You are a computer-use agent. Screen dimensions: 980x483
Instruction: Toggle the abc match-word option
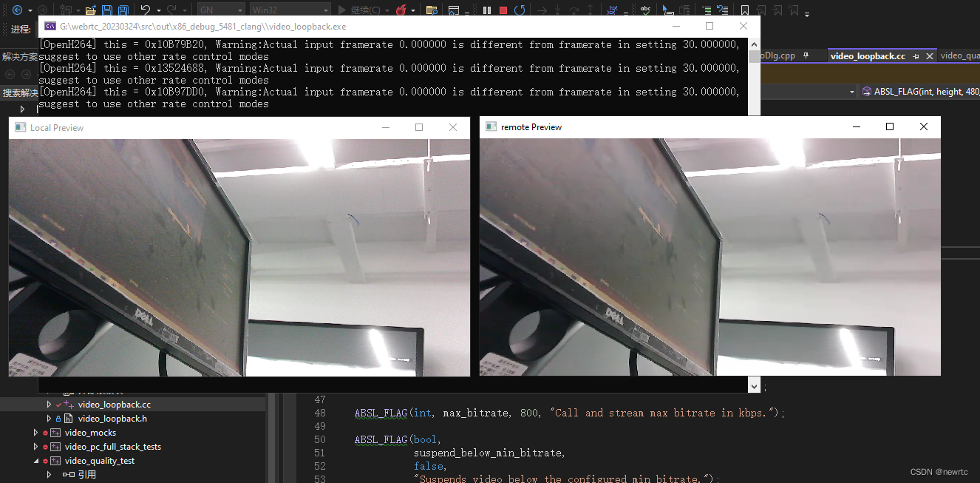644,9
